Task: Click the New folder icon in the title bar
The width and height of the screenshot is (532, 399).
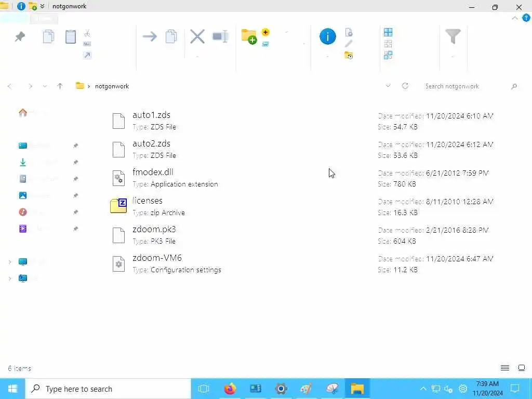Action: pos(33,6)
